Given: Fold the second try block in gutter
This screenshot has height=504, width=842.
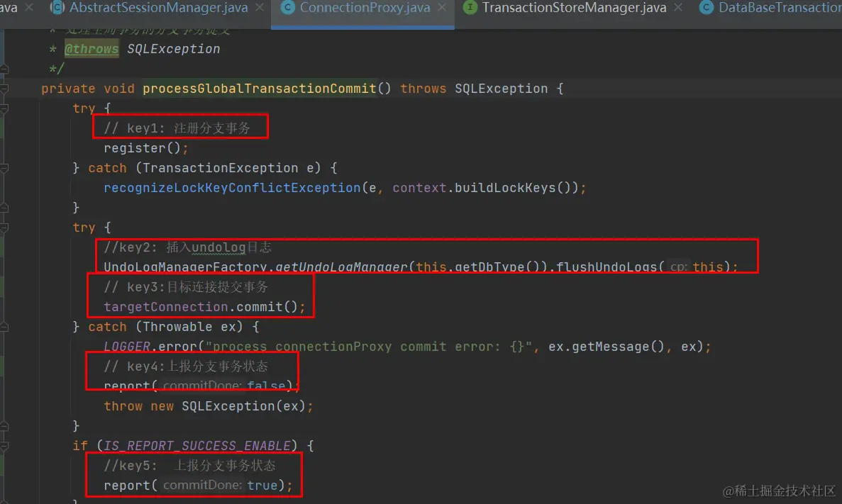Looking at the screenshot, I should click(4, 228).
